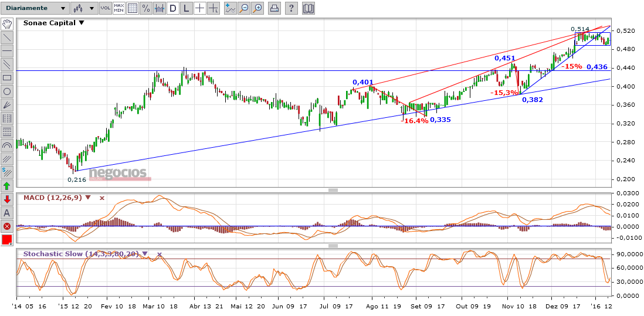Screen dimensions: 644x316
Task: Toggle logarithmic scale L button
Action: point(186,8)
